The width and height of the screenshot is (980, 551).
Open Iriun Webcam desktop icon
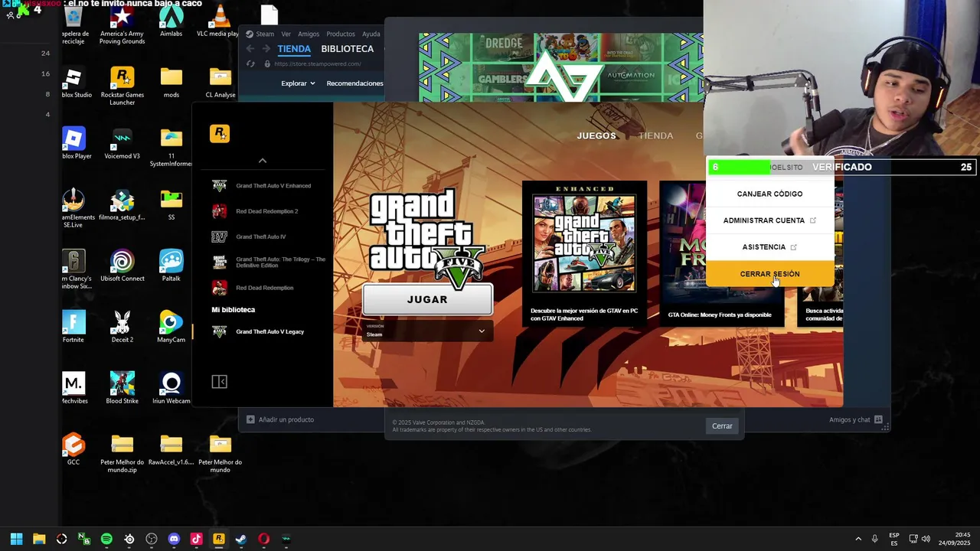(x=171, y=389)
